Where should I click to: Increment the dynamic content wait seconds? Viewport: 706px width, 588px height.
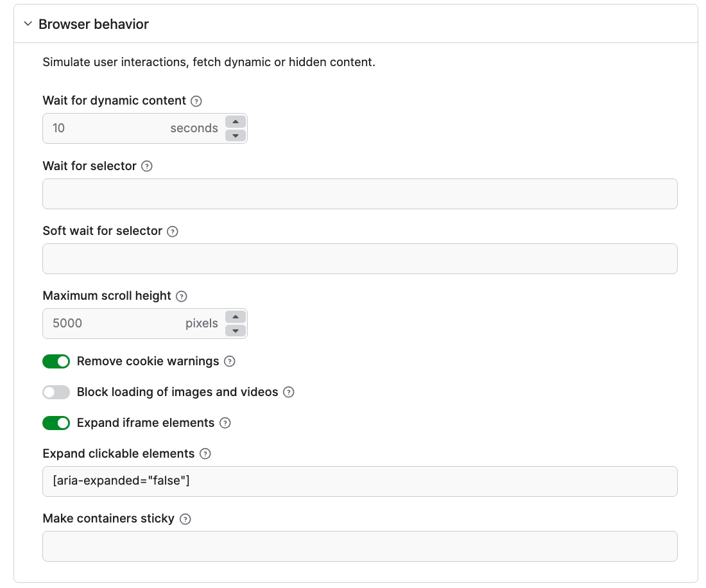(x=235, y=122)
